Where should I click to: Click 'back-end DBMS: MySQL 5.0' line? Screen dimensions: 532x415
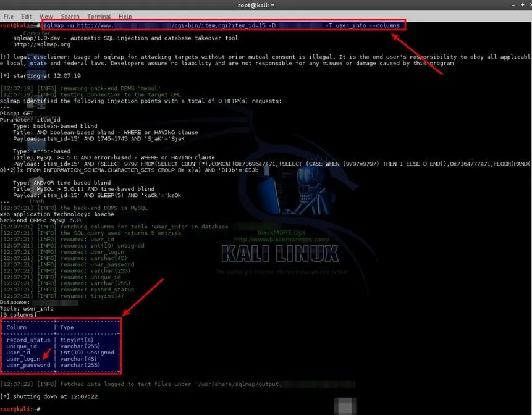[40, 220]
